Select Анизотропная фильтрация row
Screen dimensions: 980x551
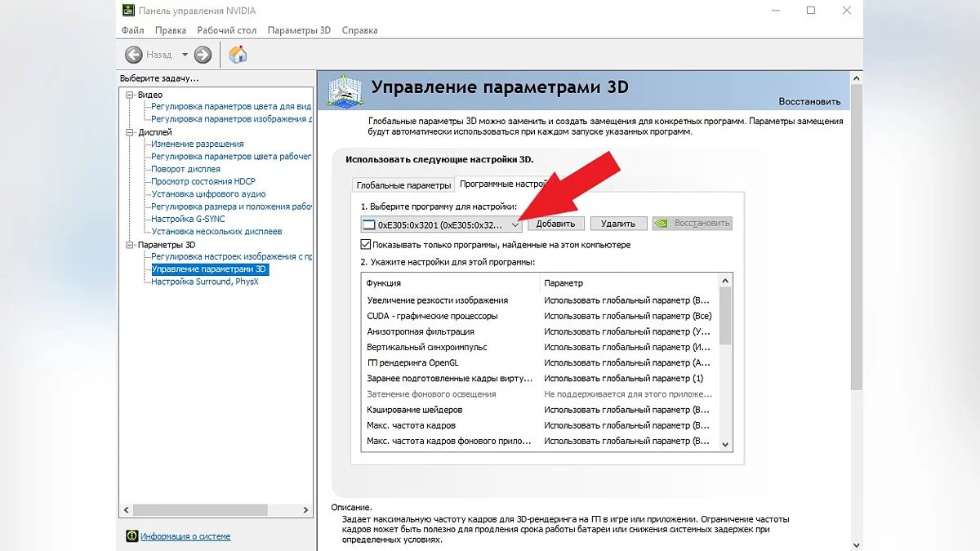pyautogui.click(x=540, y=331)
